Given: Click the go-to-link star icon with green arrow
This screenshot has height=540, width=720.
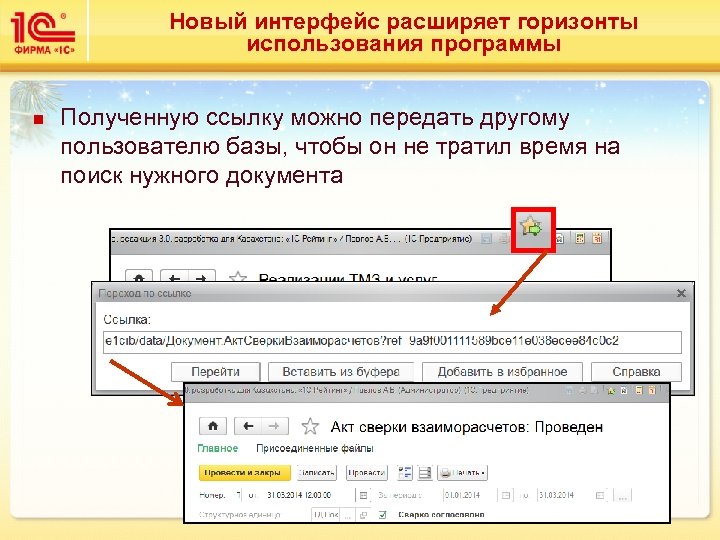Looking at the screenshot, I should (532, 228).
